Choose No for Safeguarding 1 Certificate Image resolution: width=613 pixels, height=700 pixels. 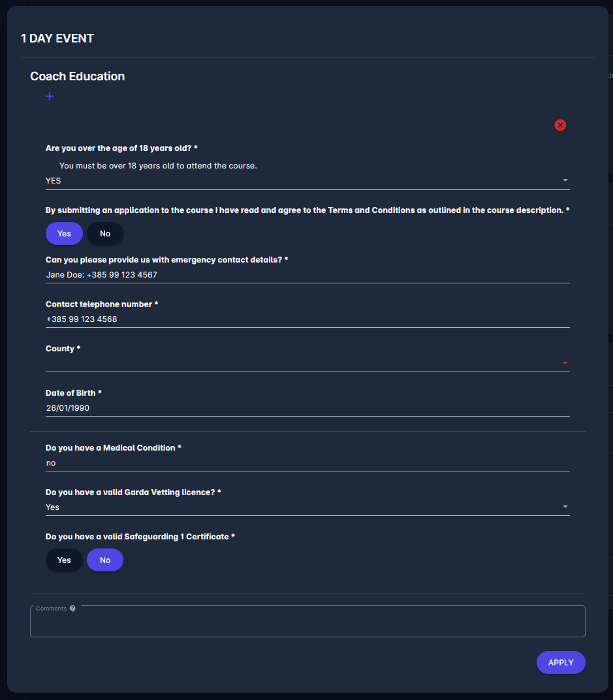click(105, 560)
